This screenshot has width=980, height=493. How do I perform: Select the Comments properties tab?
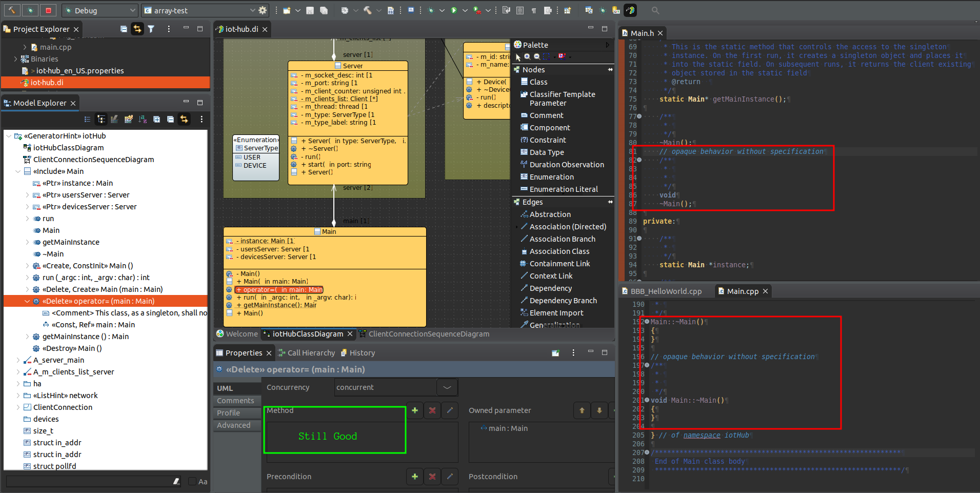click(236, 401)
